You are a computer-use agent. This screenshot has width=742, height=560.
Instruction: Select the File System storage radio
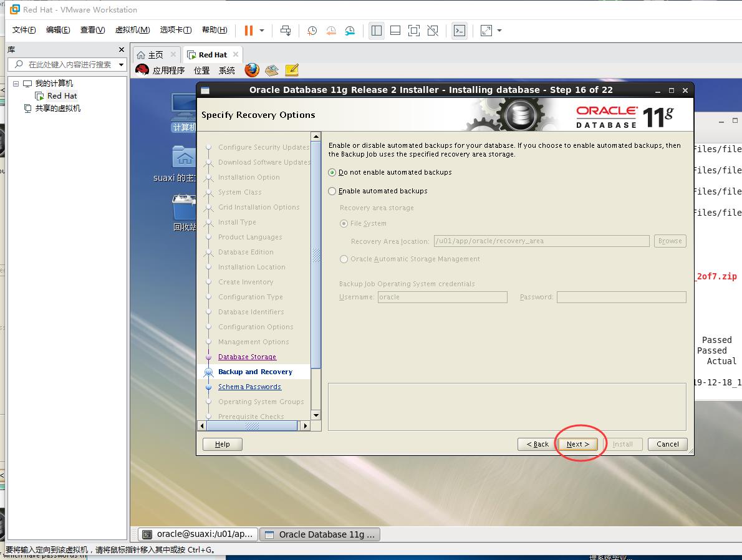(363, 223)
